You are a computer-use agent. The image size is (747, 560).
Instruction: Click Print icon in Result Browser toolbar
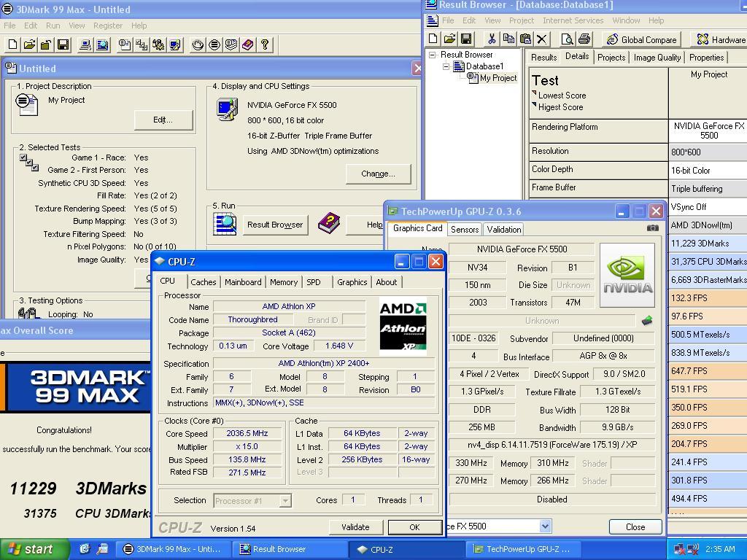point(584,39)
